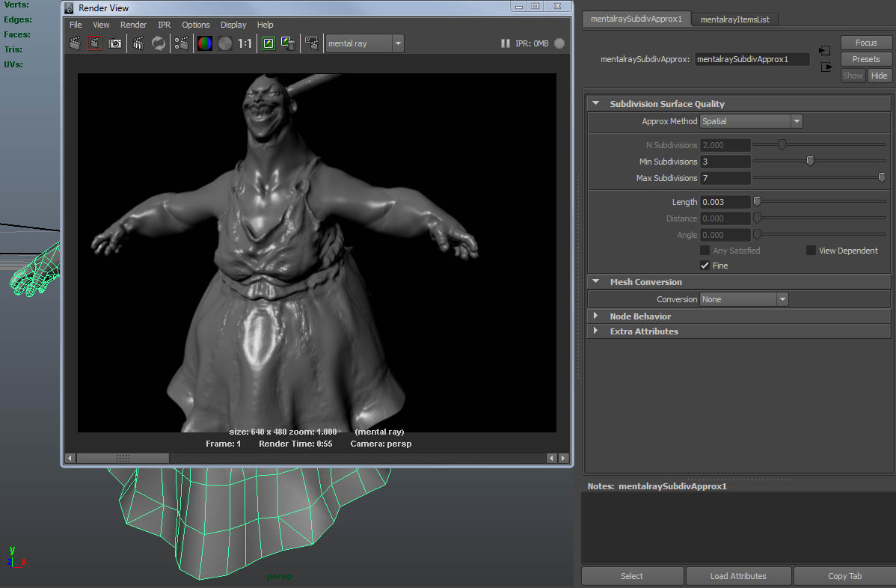
Task: Set real size with 1:1 icon
Action: point(245,43)
